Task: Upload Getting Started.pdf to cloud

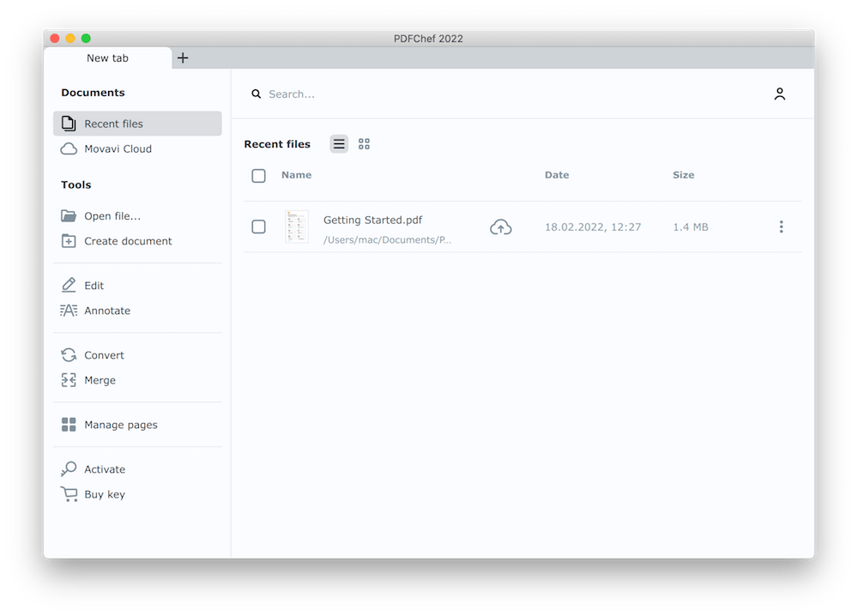Action: click(x=501, y=226)
